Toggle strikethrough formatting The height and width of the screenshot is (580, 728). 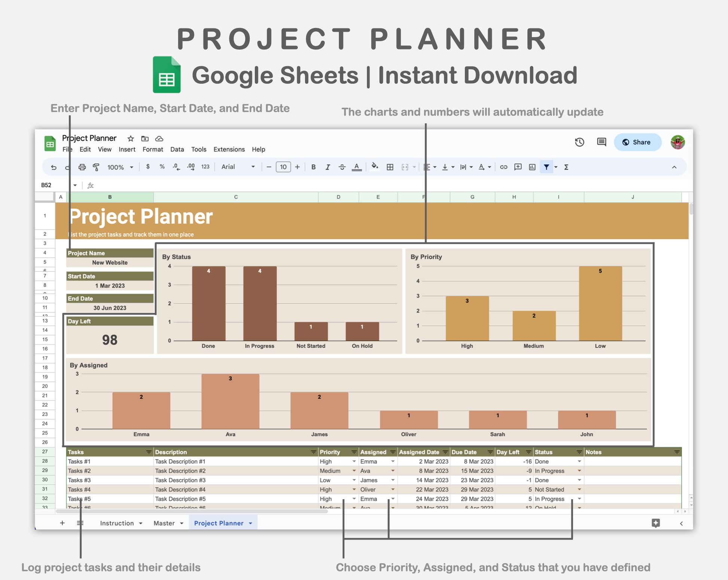[x=342, y=167]
